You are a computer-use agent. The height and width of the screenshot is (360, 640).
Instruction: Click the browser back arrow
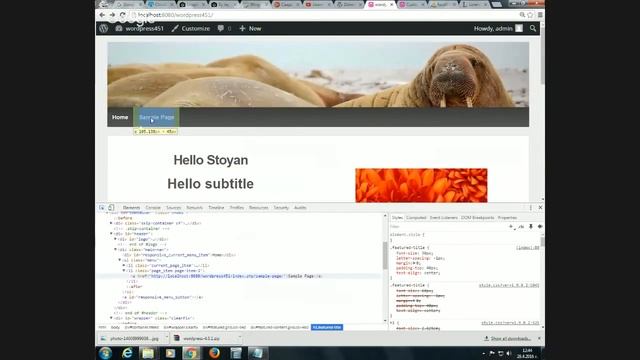pos(102,15)
